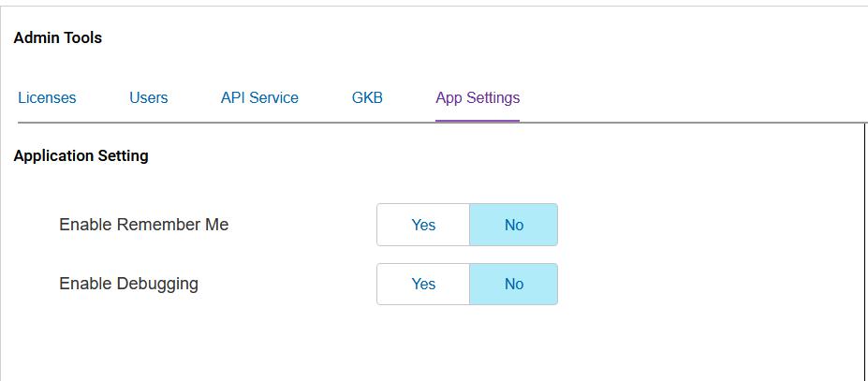Select the GKB tab
This screenshot has width=868, height=381.
pos(367,97)
